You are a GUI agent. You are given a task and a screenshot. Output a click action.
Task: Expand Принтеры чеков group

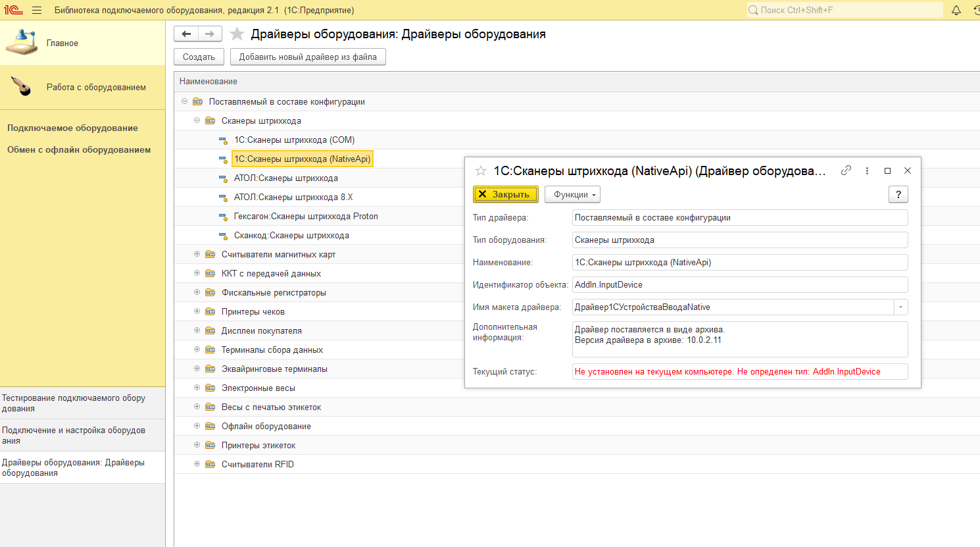tap(197, 311)
